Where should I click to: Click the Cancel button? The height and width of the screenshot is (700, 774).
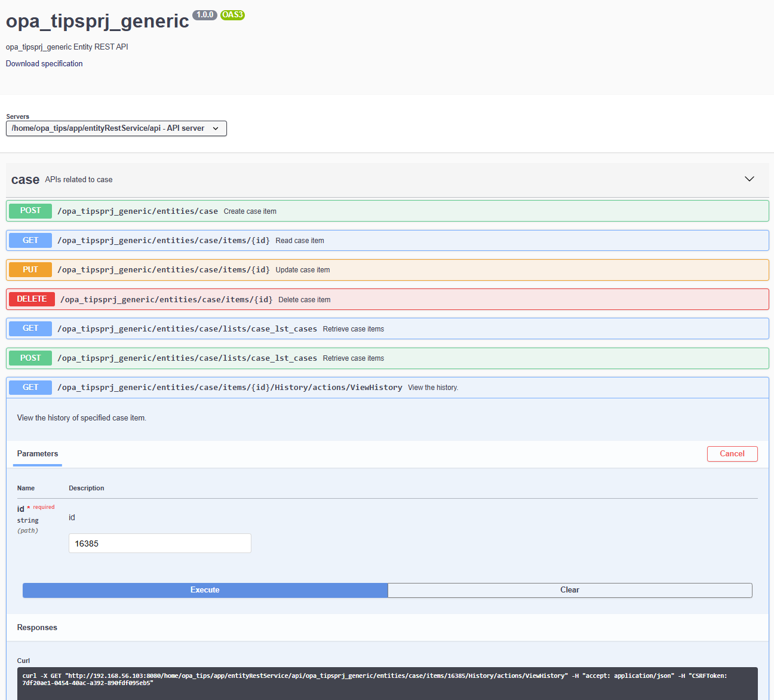[x=732, y=454]
